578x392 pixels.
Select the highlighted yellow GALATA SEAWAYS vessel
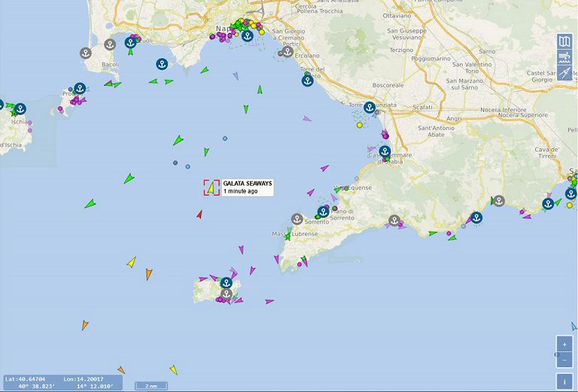click(211, 187)
